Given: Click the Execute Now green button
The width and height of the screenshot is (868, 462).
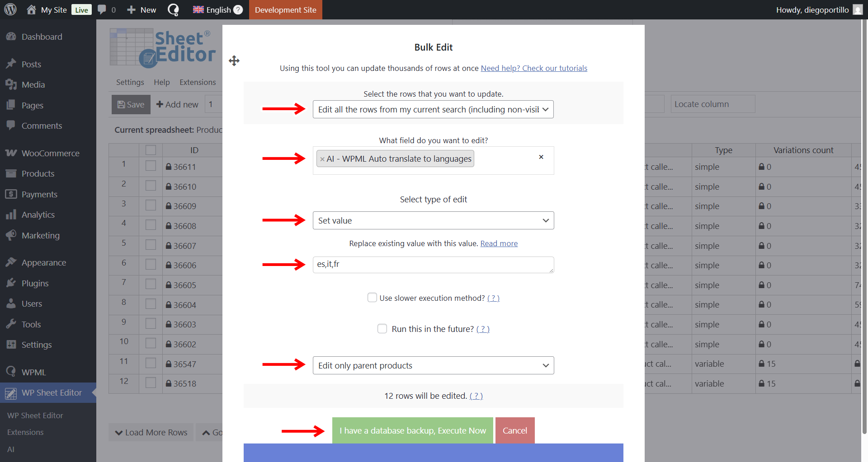Looking at the screenshot, I should click(x=412, y=430).
